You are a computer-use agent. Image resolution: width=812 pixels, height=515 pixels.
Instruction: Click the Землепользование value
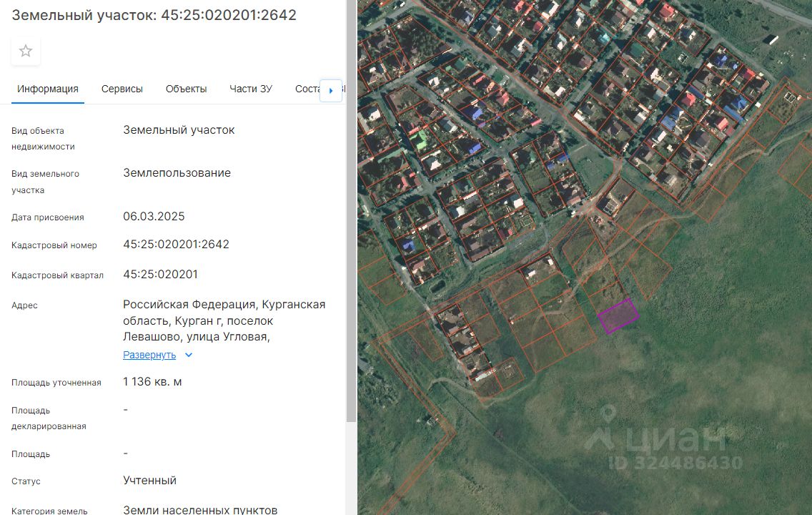click(x=177, y=173)
